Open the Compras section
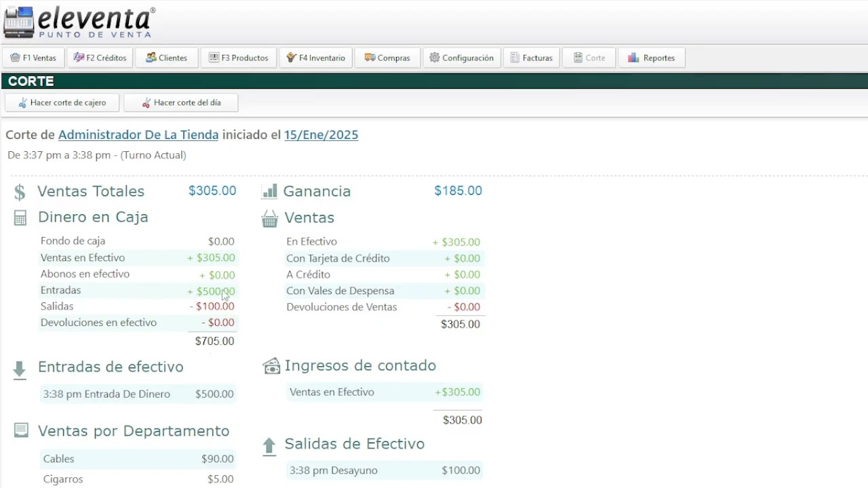The width and height of the screenshot is (868, 488). (x=387, y=58)
